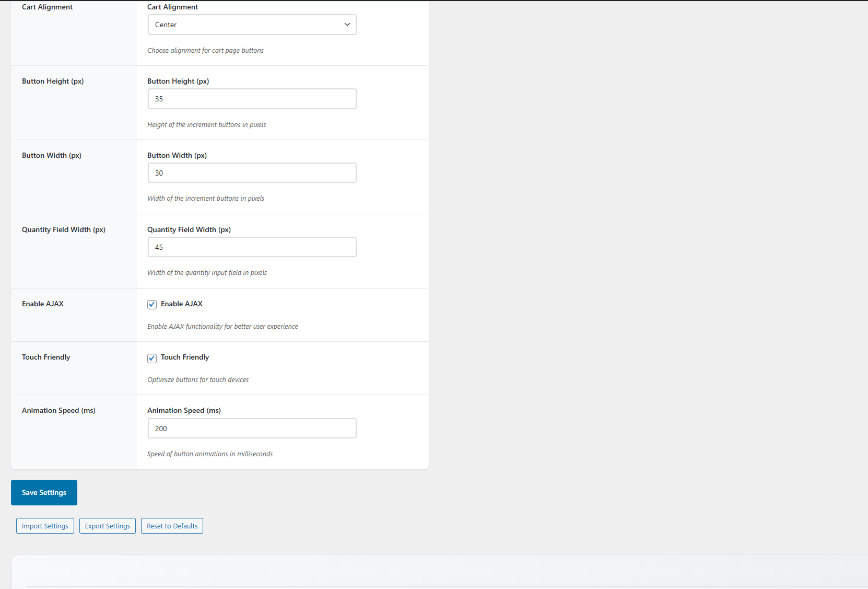This screenshot has width=868, height=589.
Task: Click the chevron arrow in Cart Alignment select
Action: [347, 25]
